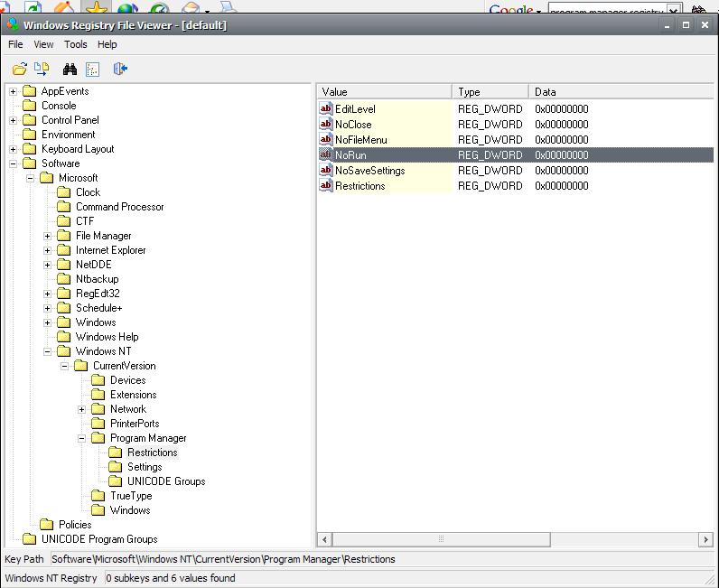719x588 pixels.
Task: Click the TrueType folder icon
Action: [x=98, y=495]
